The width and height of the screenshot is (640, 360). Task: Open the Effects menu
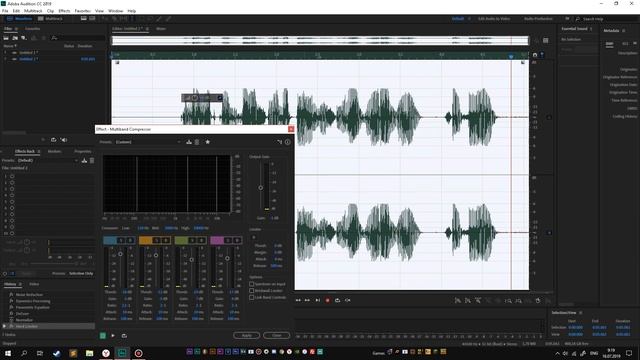point(64,11)
